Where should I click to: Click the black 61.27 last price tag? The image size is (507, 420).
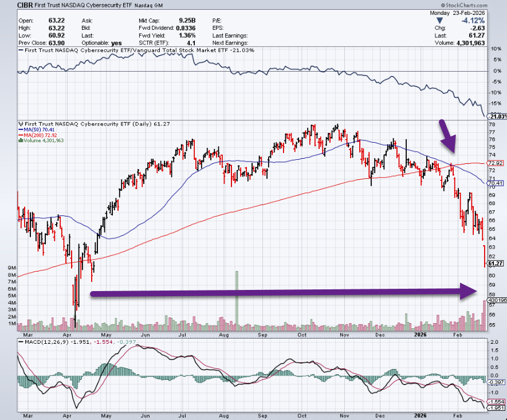(x=495, y=264)
